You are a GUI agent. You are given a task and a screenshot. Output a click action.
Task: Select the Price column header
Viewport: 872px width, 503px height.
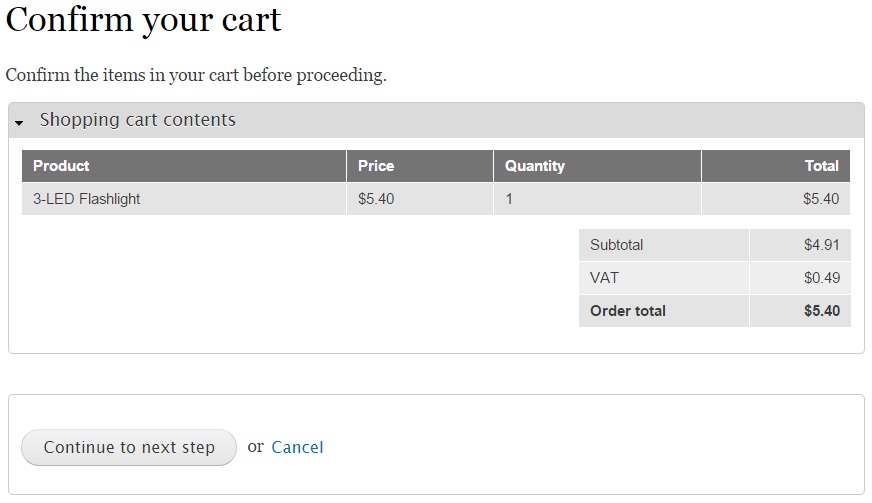[376, 166]
